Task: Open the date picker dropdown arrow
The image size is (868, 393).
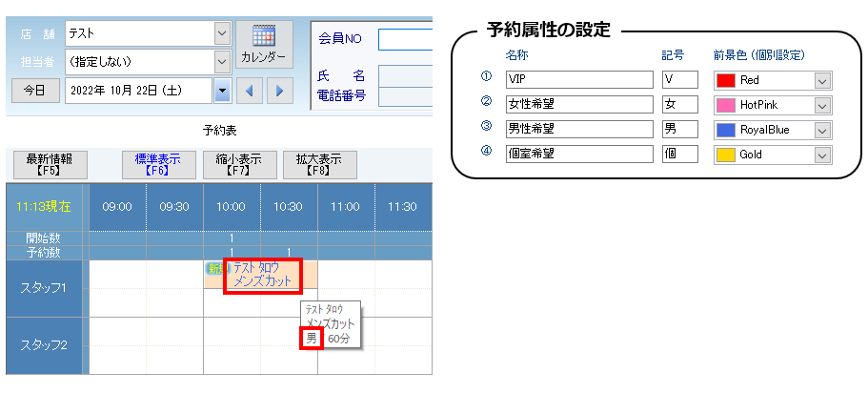Action: [x=222, y=91]
